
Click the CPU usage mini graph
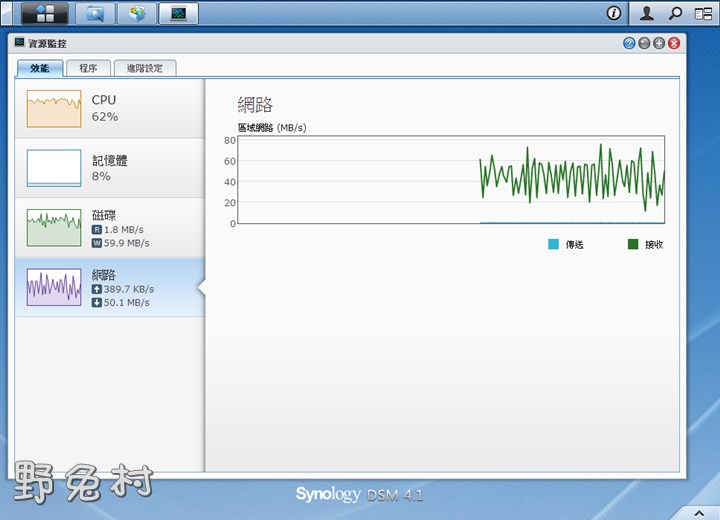coord(54,109)
